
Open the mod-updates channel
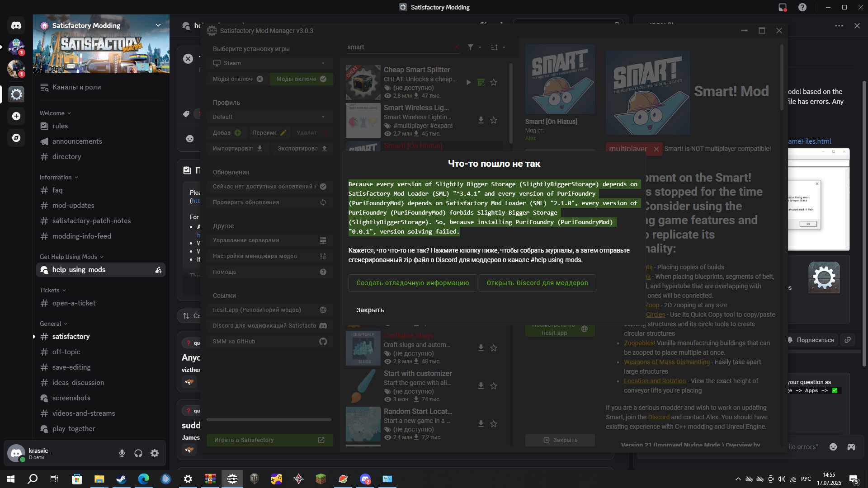[x=100, y=206]
